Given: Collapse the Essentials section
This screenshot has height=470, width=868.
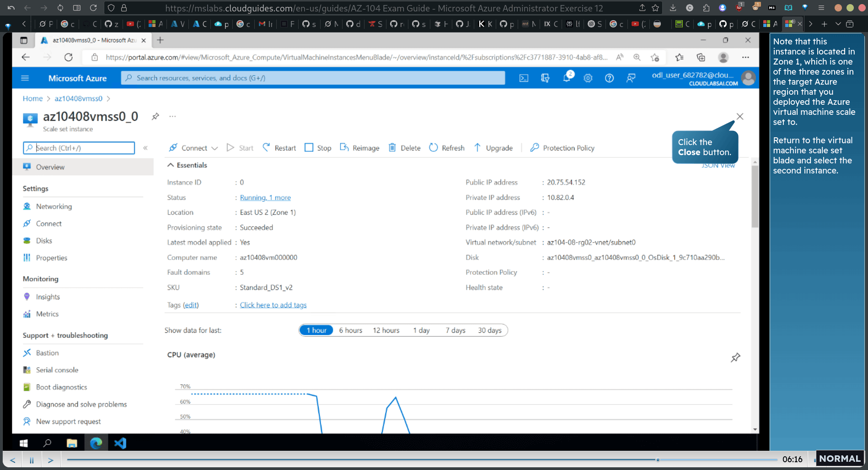Looking at the screenshot, I should pyautogui.click(x=187, y=165).
